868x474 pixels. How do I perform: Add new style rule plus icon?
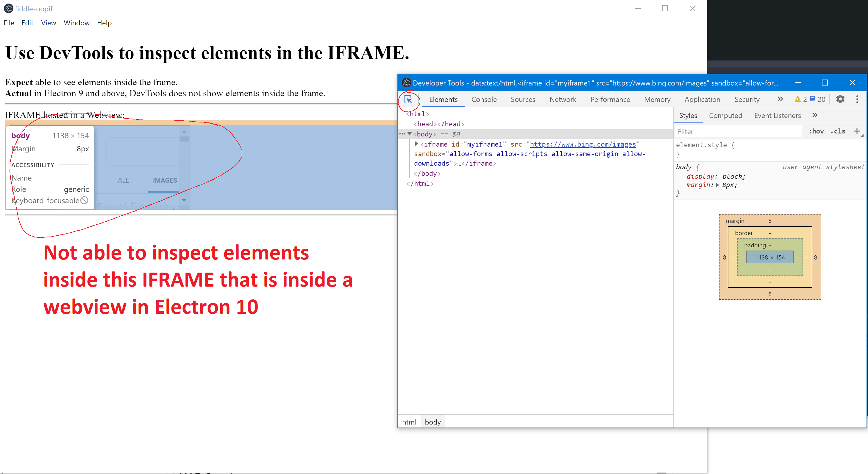(857, 131)
